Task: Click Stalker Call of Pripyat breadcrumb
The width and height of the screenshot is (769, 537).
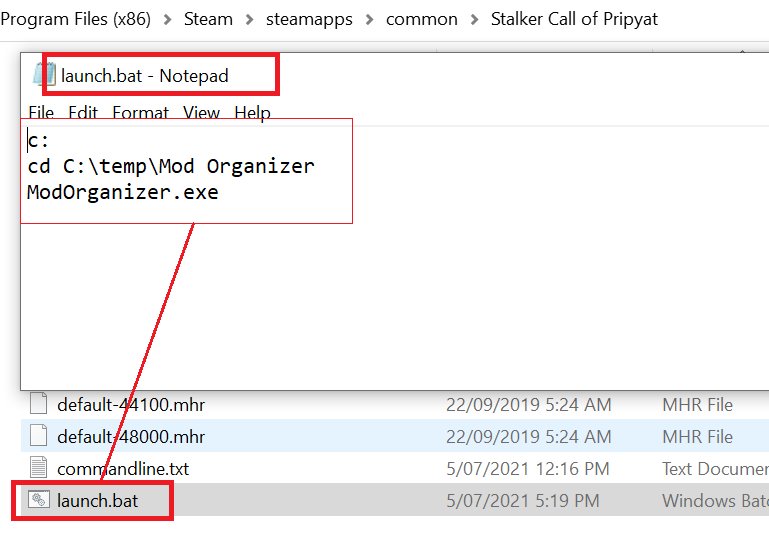Action: click(x=574, y=19)
